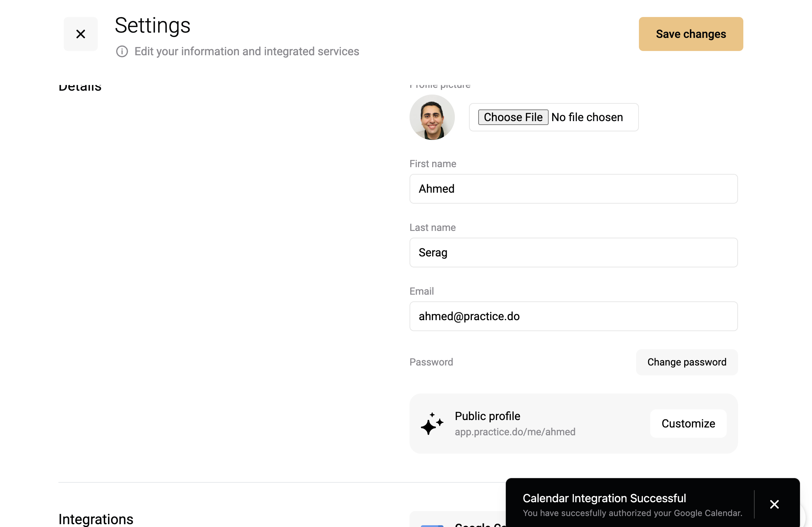Viewport: 812px width, 527px height.
Task: Click the info icon next to the subtitle
Action: [122, 51]
